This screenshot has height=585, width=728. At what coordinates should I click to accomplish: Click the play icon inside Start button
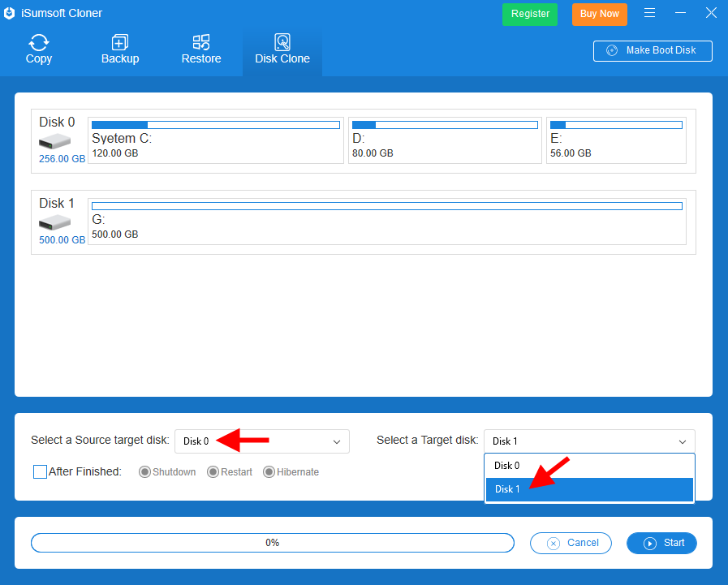coord(649,544)
